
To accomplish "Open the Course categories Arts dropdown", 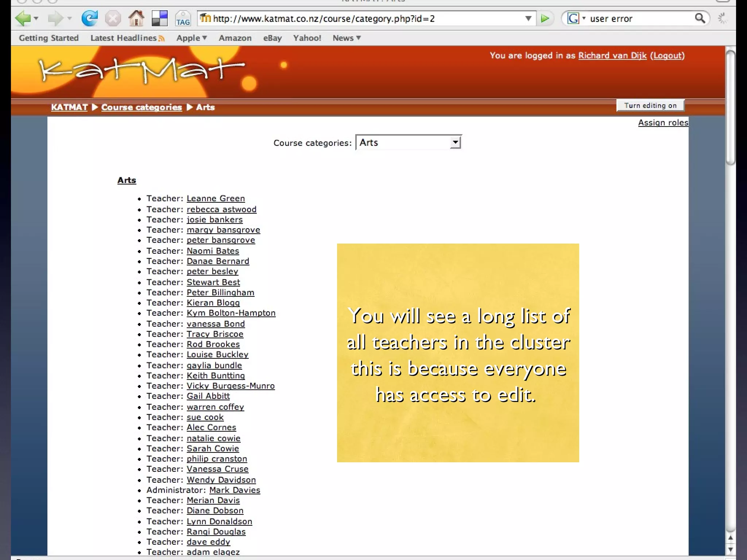I will 409,143.
